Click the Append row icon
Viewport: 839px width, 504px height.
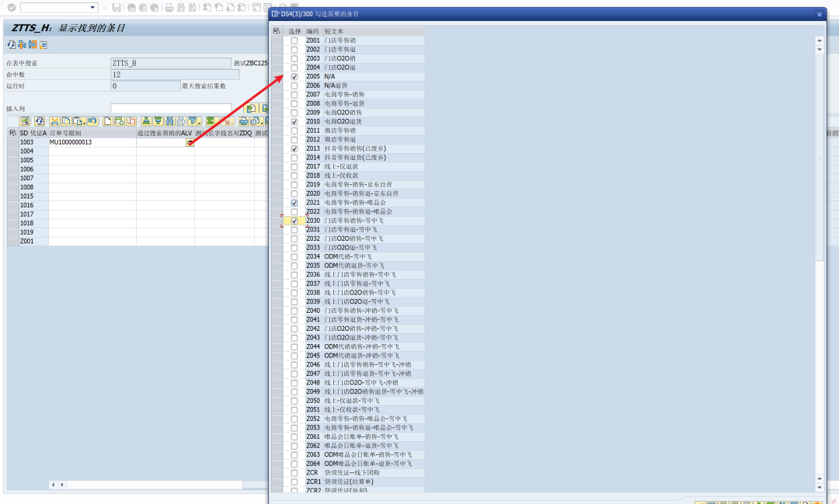(x=107, y=121)
